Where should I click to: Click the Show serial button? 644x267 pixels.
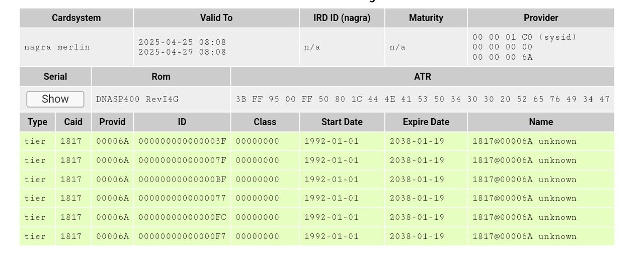pyautogui.click(x=55, y=99)
